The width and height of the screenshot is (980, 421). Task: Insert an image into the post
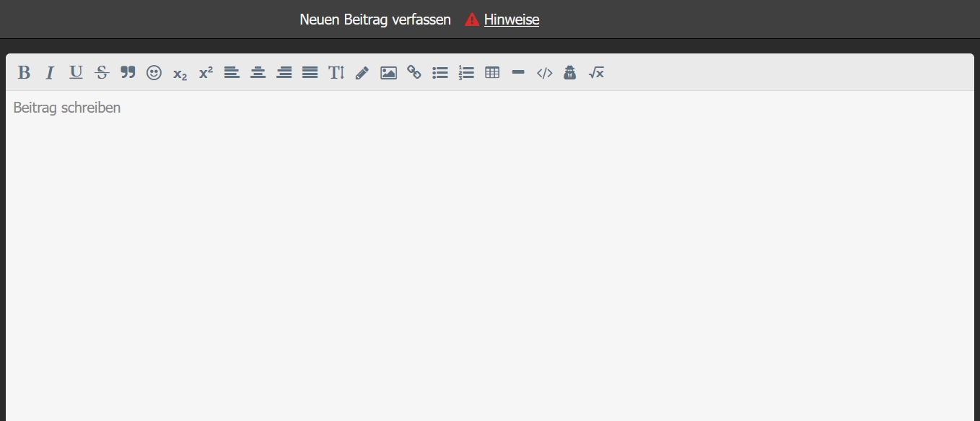point(388,72)
